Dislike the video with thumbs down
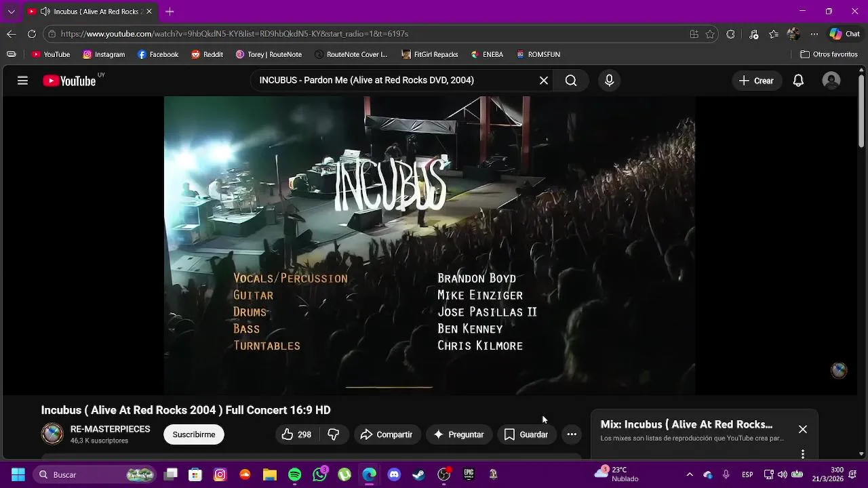Screen dimensions: 868x488 tap(334, 434)
